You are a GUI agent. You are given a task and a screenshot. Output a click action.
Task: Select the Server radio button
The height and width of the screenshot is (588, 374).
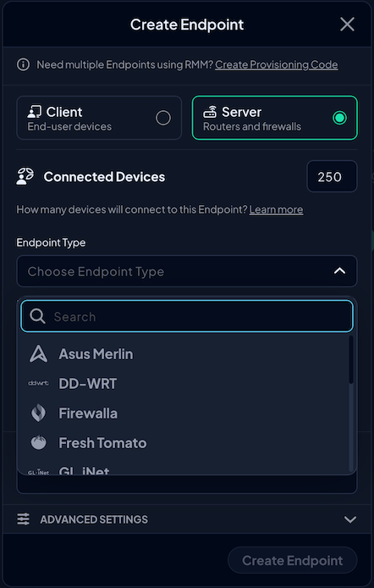(339, 118)
